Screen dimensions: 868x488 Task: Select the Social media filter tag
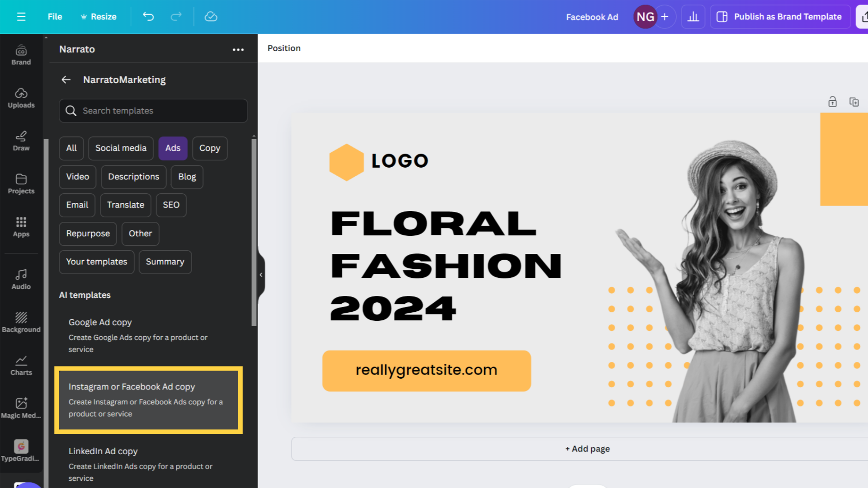120,148
